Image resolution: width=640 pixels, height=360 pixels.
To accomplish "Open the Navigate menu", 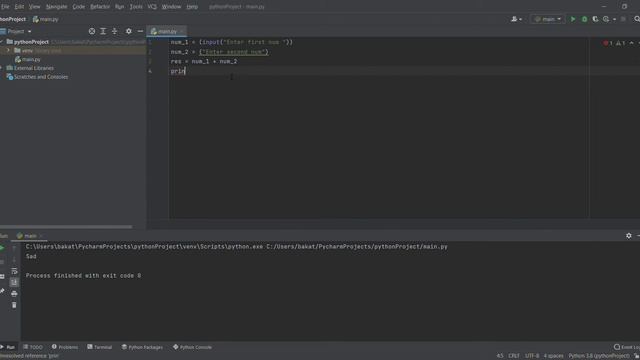I will click(x=56, y=7).
